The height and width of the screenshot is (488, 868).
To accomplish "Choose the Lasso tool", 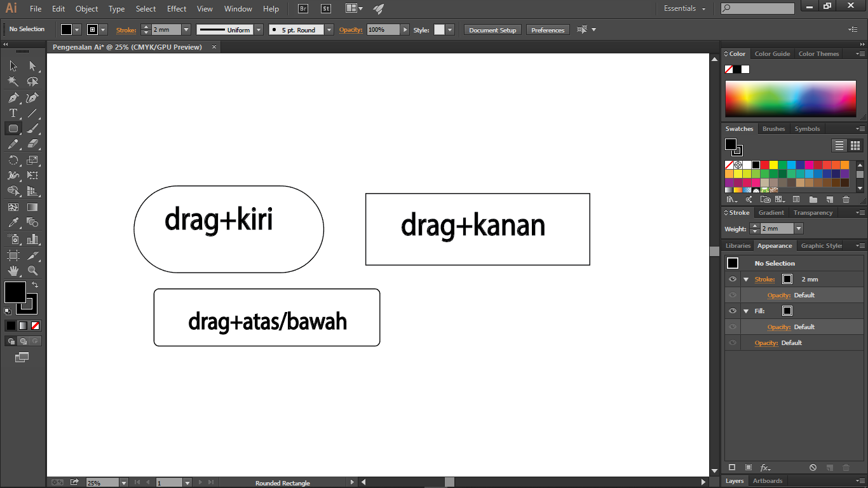I will (x=32, y=81).
